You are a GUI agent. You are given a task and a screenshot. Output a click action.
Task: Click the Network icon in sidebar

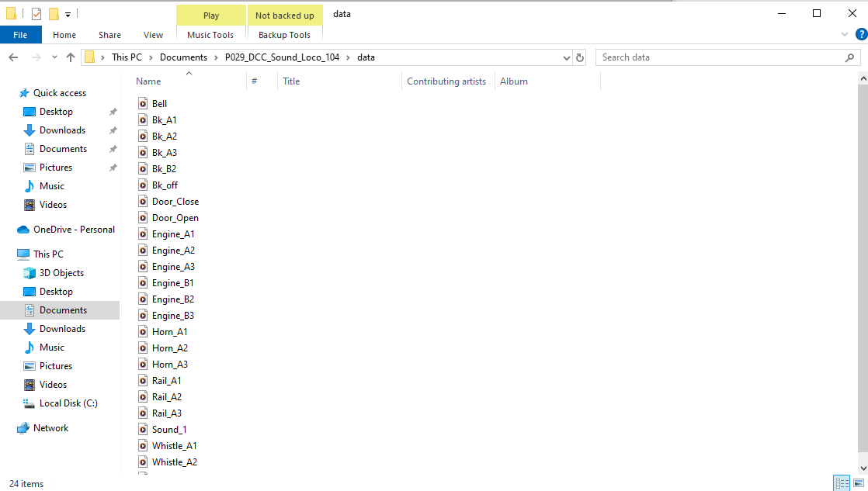click(x=23, y=428)
